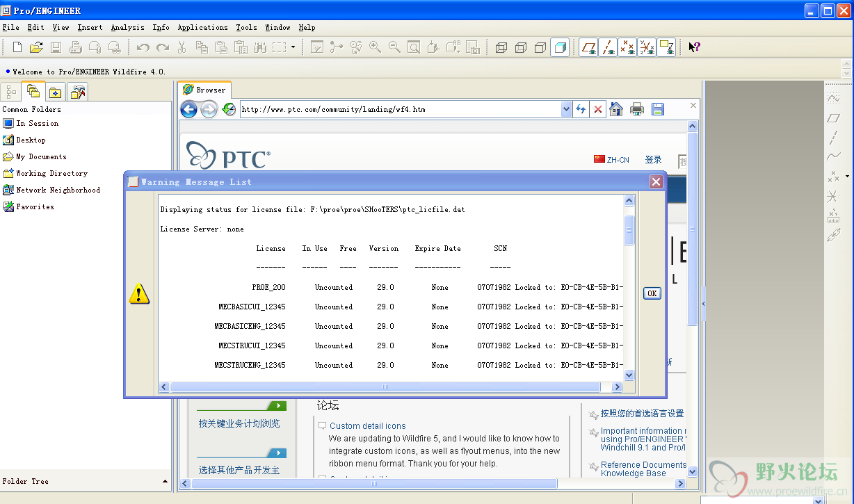This screenshot has width=854, height=504.
Task: Click the Cut scissors icon
Action: pos(182,47)
